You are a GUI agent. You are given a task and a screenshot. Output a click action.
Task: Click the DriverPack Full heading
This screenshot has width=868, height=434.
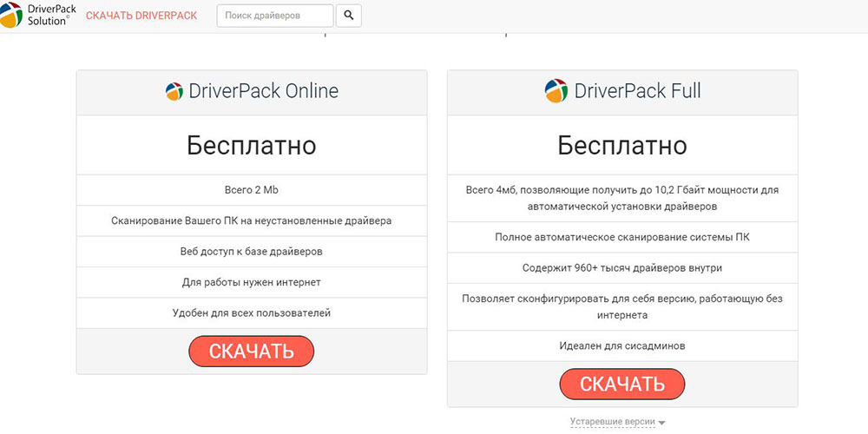tap(637, 91)
